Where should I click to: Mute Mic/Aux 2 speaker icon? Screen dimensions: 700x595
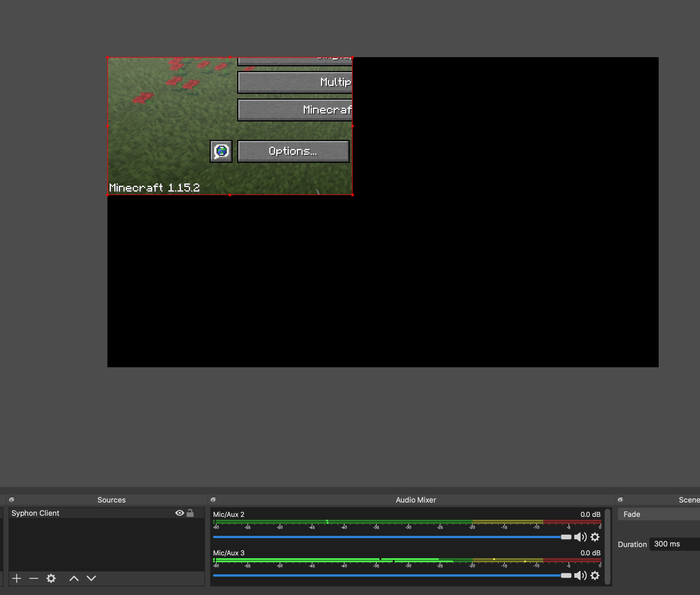[580, 537]
